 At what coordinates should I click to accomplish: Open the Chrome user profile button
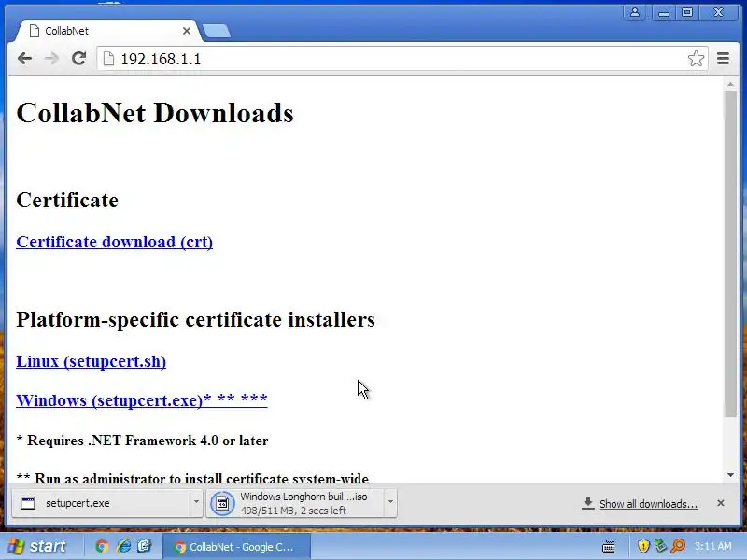(635, 12)
